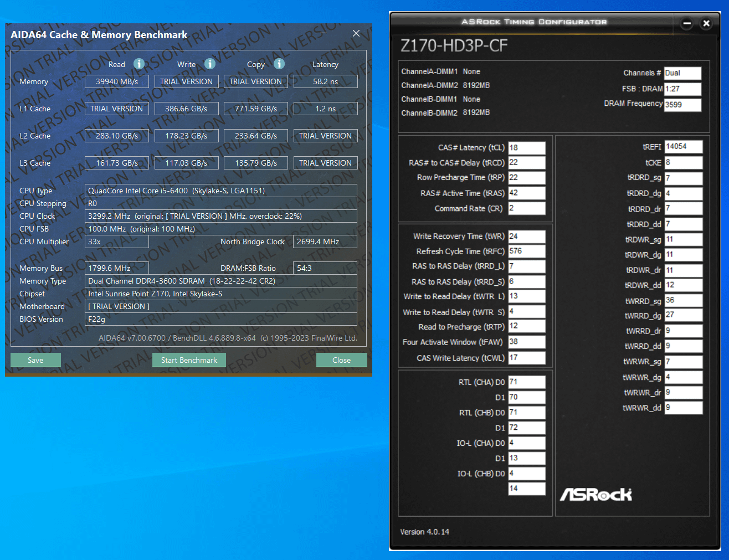Select the tRDWR_dd field
Viewport: 729px width, 560px height.
[684, 285]
